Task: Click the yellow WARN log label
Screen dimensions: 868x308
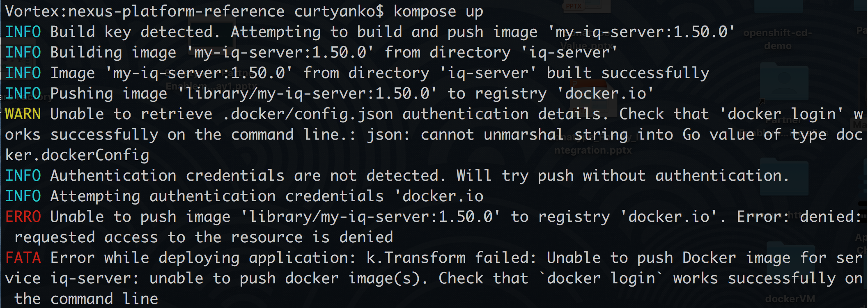Action: click(23, 114)
